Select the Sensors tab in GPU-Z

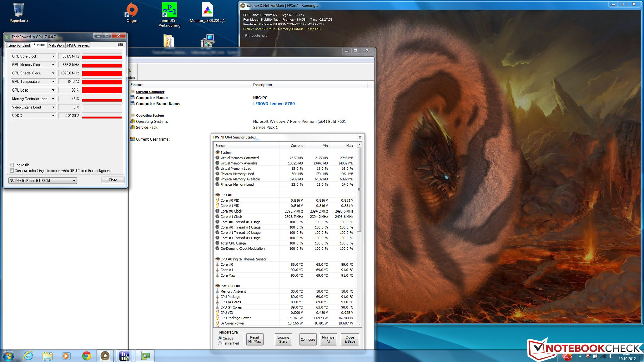(39, 45)
